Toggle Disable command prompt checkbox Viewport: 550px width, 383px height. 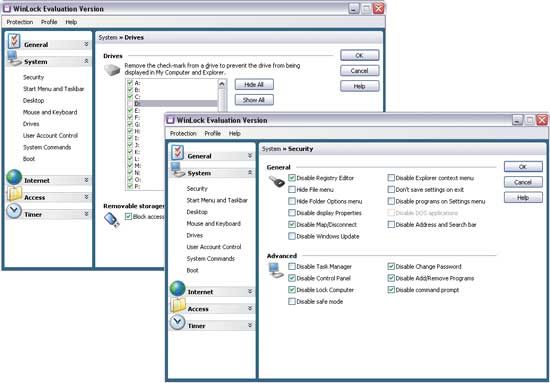click(391, 290)
